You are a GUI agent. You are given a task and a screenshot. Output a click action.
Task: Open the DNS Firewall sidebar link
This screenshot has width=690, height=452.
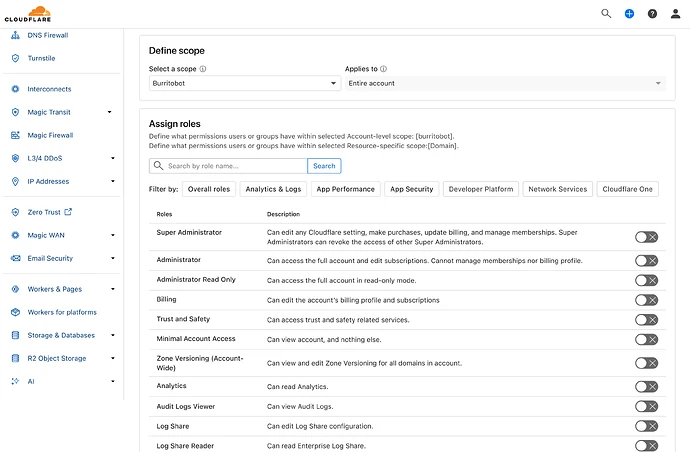48,35
